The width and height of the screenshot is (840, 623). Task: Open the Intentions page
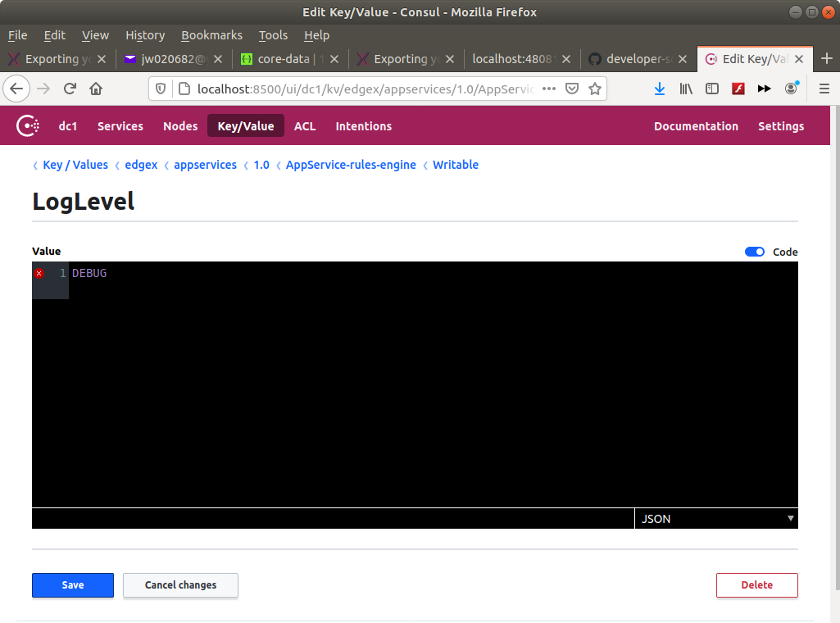pyautogui.click(x=364, y=126)
